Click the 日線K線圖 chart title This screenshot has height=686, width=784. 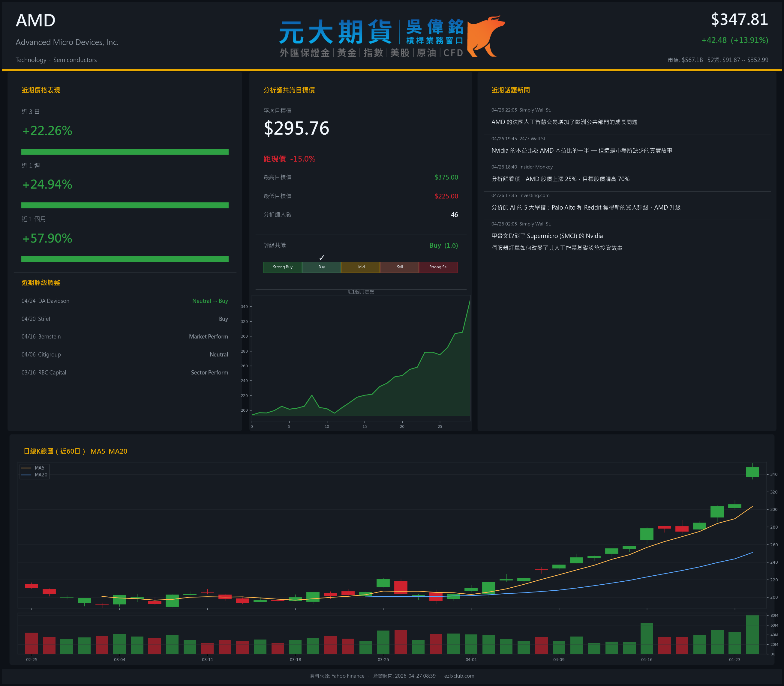(x=75, y=451)
